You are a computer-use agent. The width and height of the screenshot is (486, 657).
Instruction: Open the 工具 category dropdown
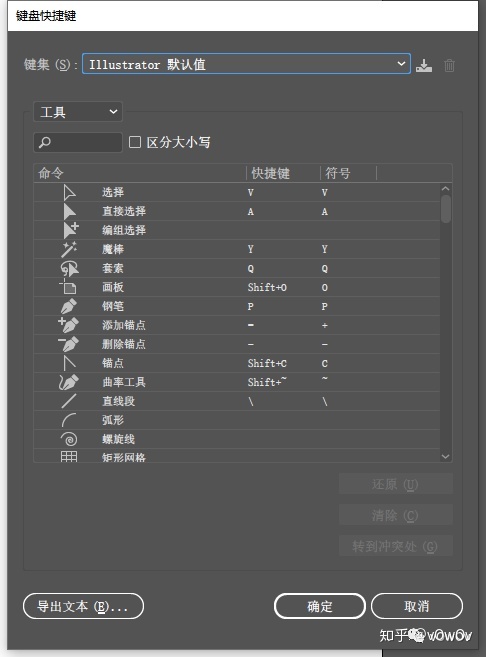[78, 112]
